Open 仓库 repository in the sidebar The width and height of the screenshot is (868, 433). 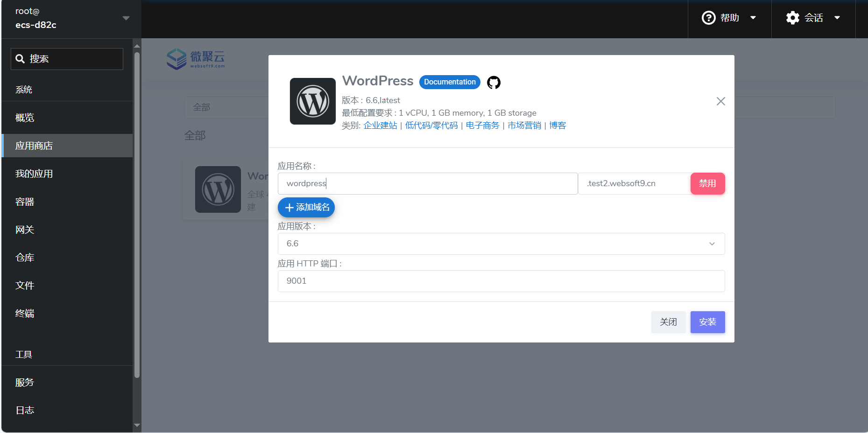coord(67,258)
